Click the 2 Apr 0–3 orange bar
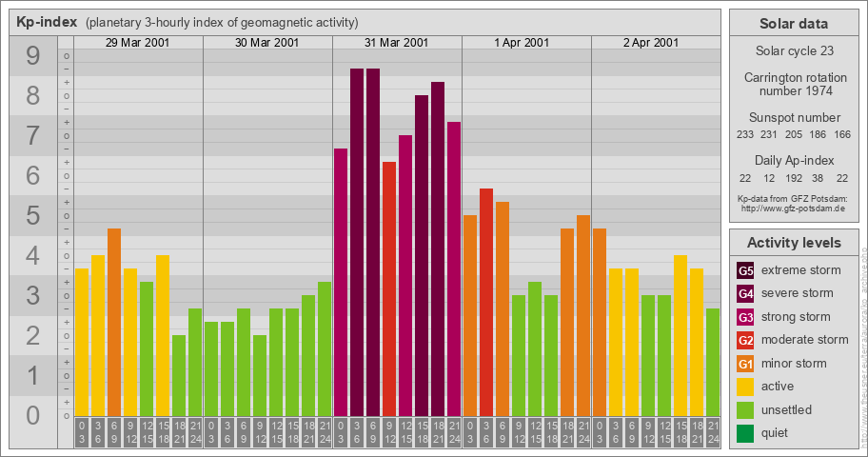The height and width of the screenshot is (457, 868). [x=600, y=323]
